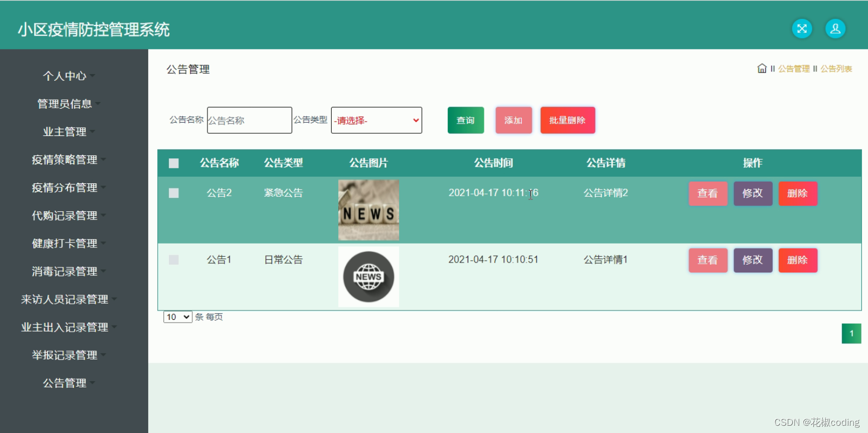The height and width of the screenshot is (433, 868).
Task: Click 修改 for 公告2 row
Action: [x=753, y=193]
